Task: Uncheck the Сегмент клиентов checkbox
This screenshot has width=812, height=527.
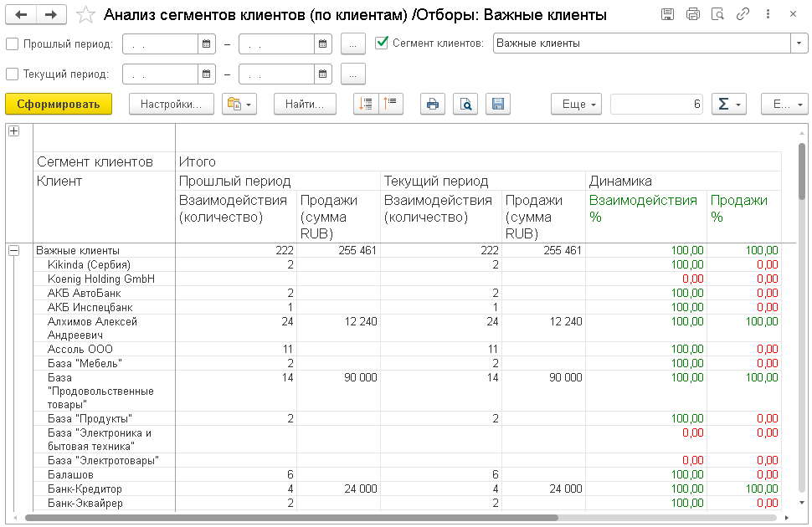Action: pos(382,43)
